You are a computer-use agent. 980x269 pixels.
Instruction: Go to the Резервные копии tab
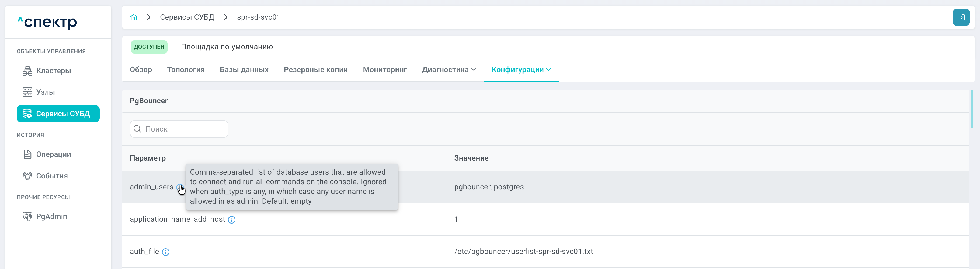coord(316,69)
